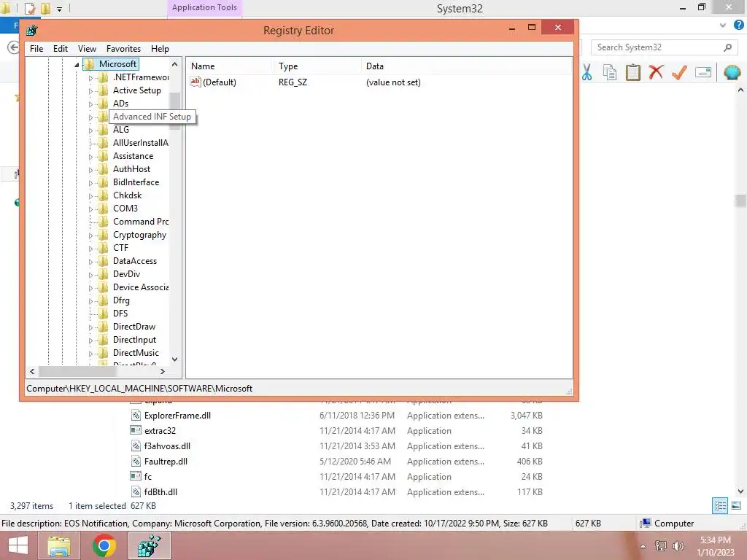Click the Cut scissors icon in Explorer toolbar
Image resolution: width=747 pixels, height=560 pixels.
click(587, 72)
